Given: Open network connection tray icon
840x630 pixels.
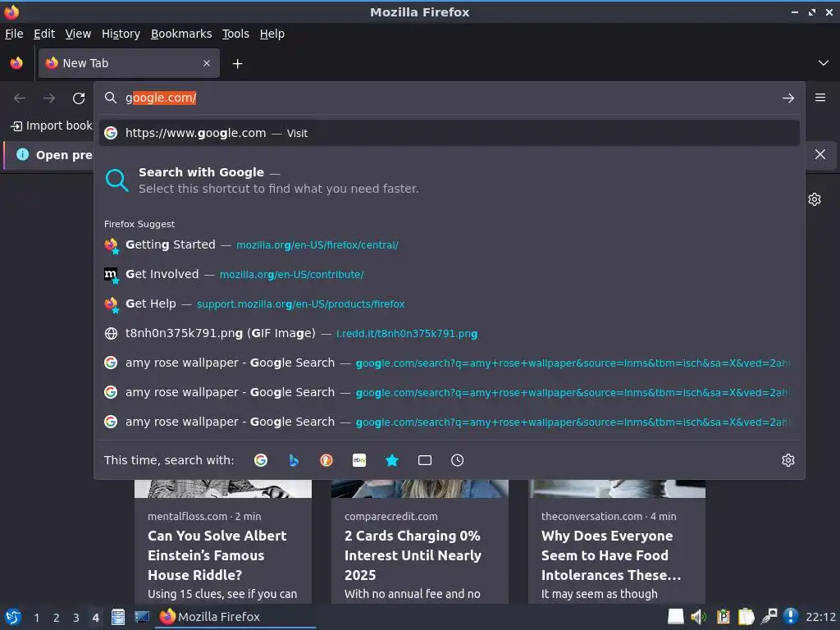Looking at the screenshot, I should pyautogui.click(x=769, y=617).
